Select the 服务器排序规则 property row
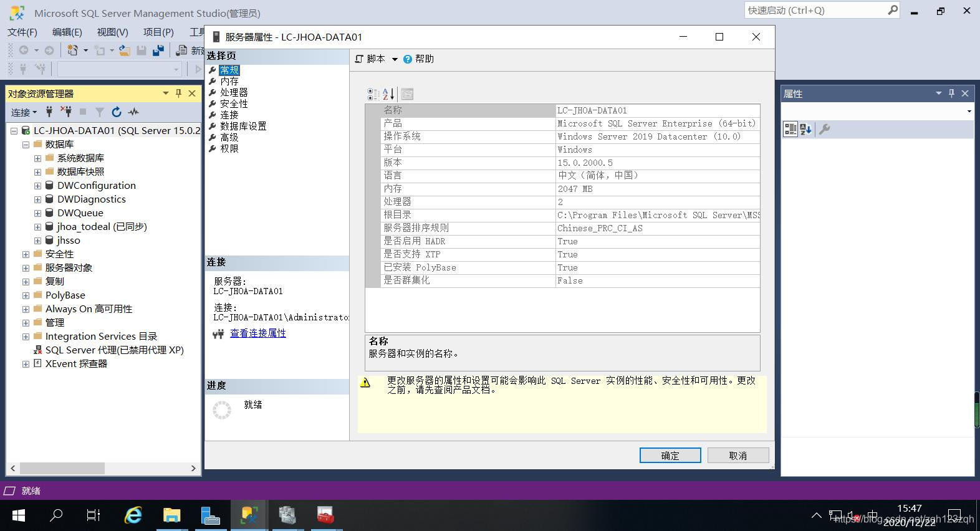 click(563, 228)
